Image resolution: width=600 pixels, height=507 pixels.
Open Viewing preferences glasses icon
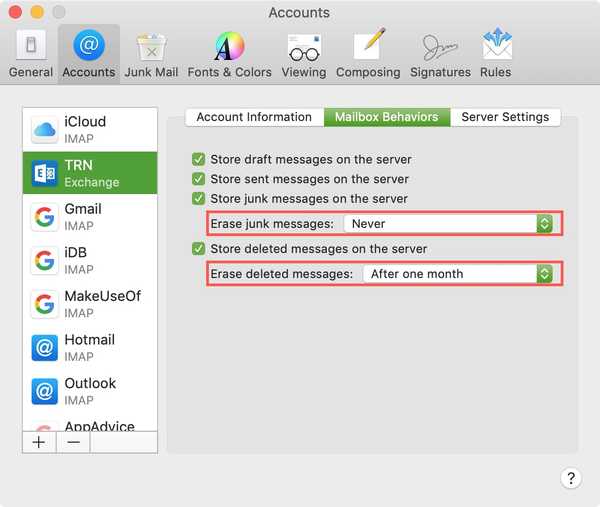coord(304,48)
